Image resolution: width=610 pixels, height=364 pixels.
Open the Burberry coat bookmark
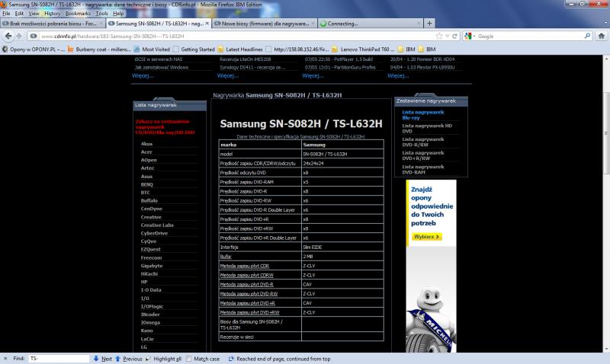click(x=99, y=49)
